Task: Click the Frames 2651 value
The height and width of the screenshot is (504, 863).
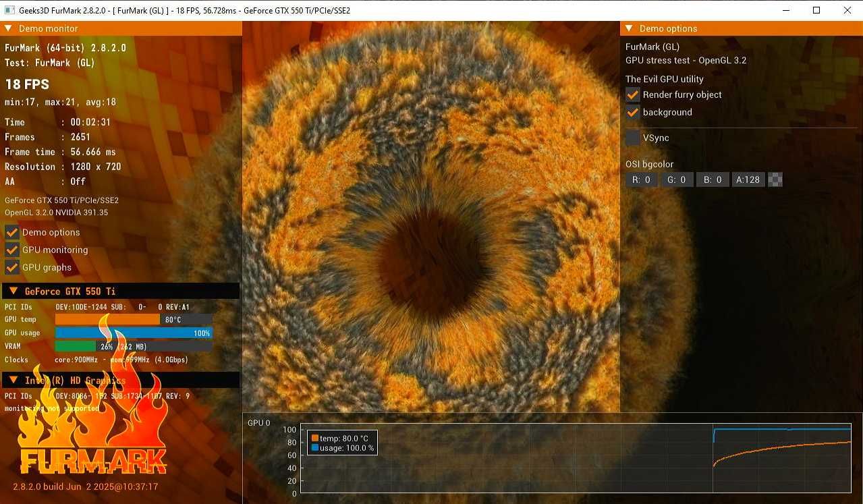Action: tap(81, 137)
